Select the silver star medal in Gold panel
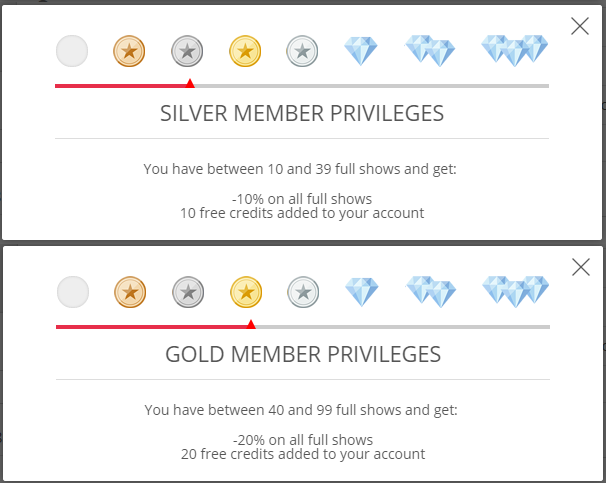The height and width of the screenshot is (487, 612). [189, 292]
